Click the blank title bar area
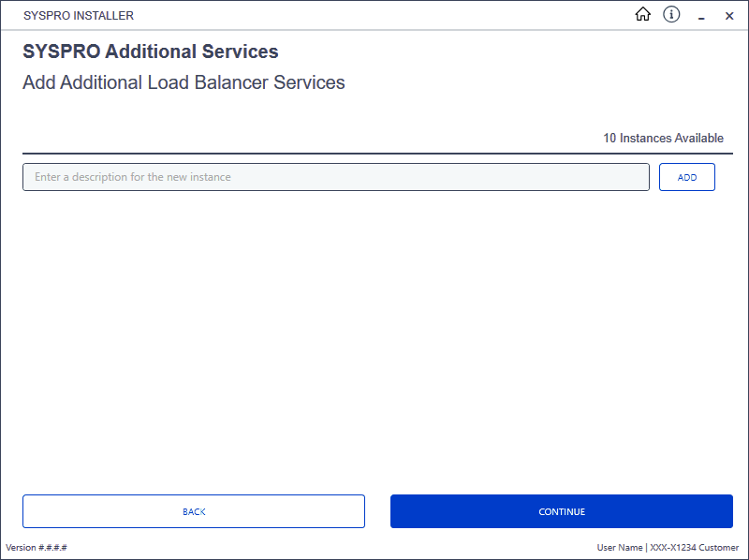The image size is (749, 560). pyautogui.click(x=382, y=15)
